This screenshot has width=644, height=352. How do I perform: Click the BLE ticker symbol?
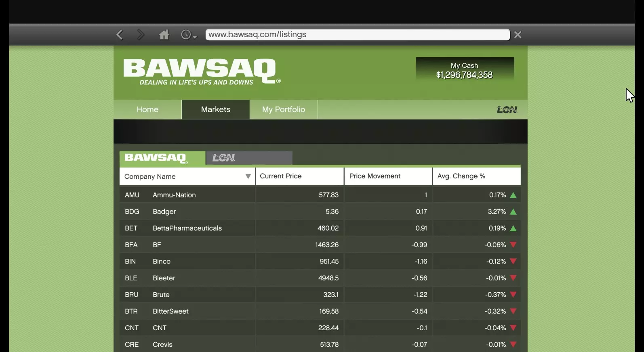point(131,278)
